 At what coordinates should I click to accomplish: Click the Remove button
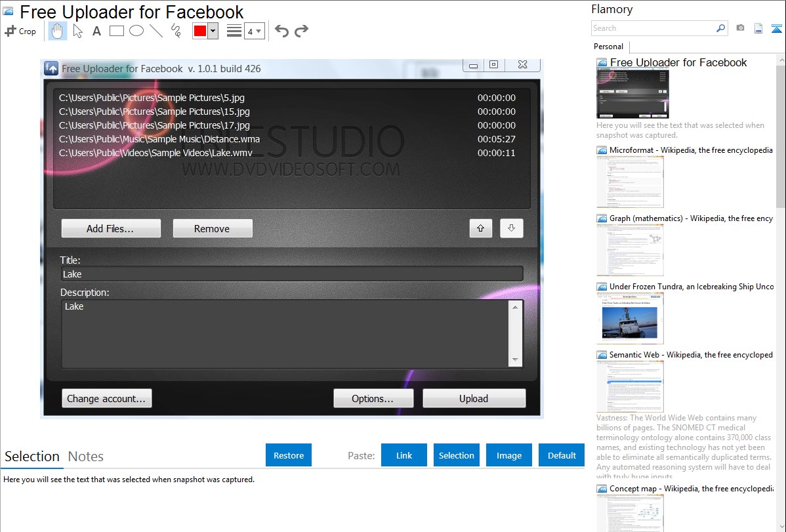click(x=213, y=229)
